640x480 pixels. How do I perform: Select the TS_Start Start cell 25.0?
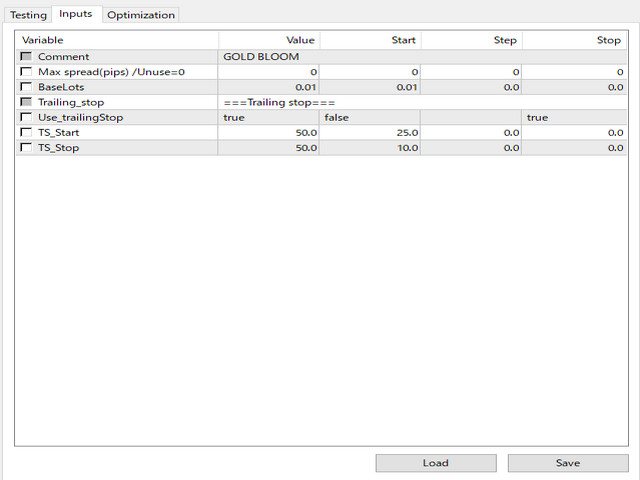point(370,133)
